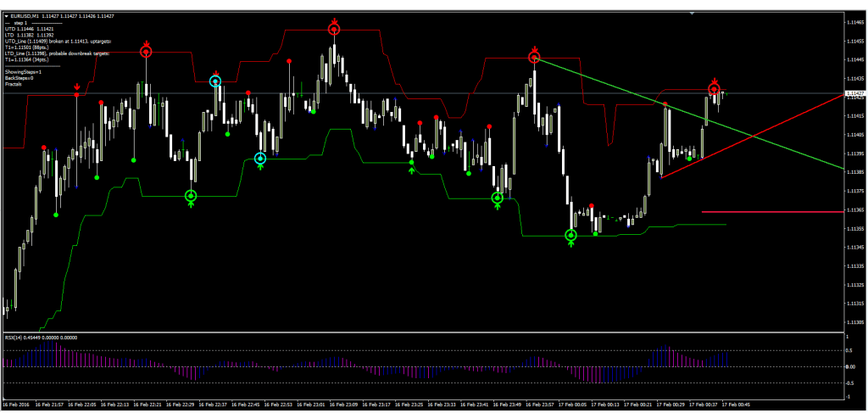Click the current price label 1.11427
Viewport: 868px width, 413px height.
pyautogui.click(x=856, y=94)
